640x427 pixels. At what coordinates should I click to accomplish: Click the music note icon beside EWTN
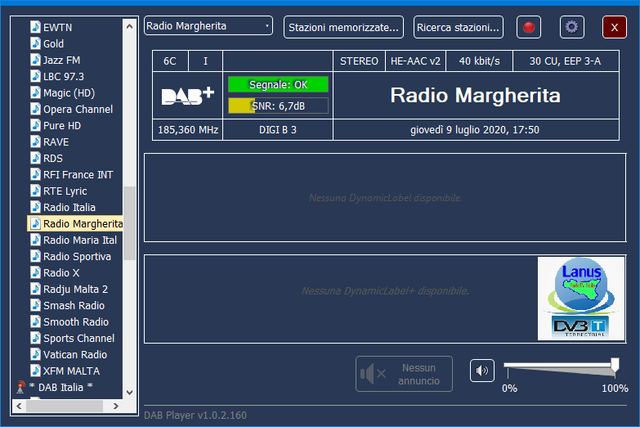36,27
